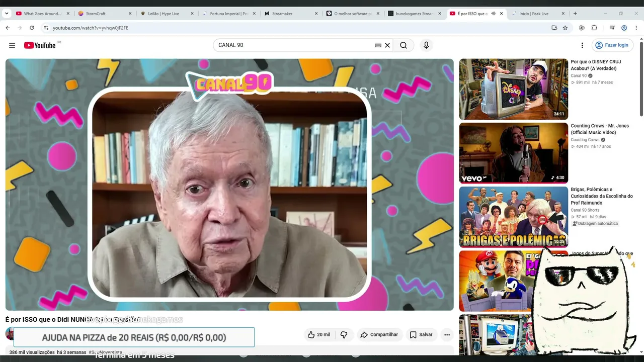Screen dimensions: 644x362
Task: Click the browser address bar URL
Action: pyautogui.click(x=91, y=28)
